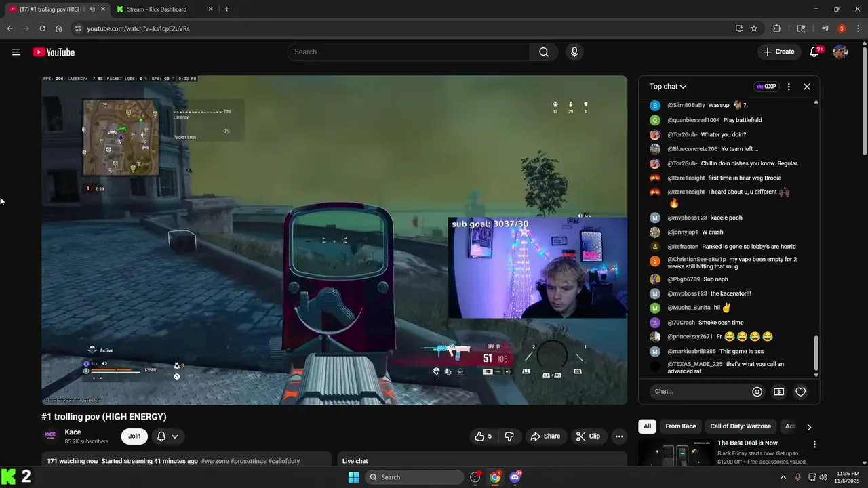Click @TEXAS_MADE_225 username in chat
This screenshot has width=868, height=488.
click(695, 364)
